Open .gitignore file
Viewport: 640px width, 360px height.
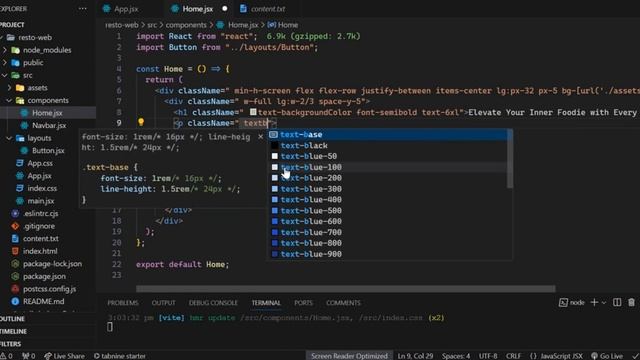tap(39, 226)
